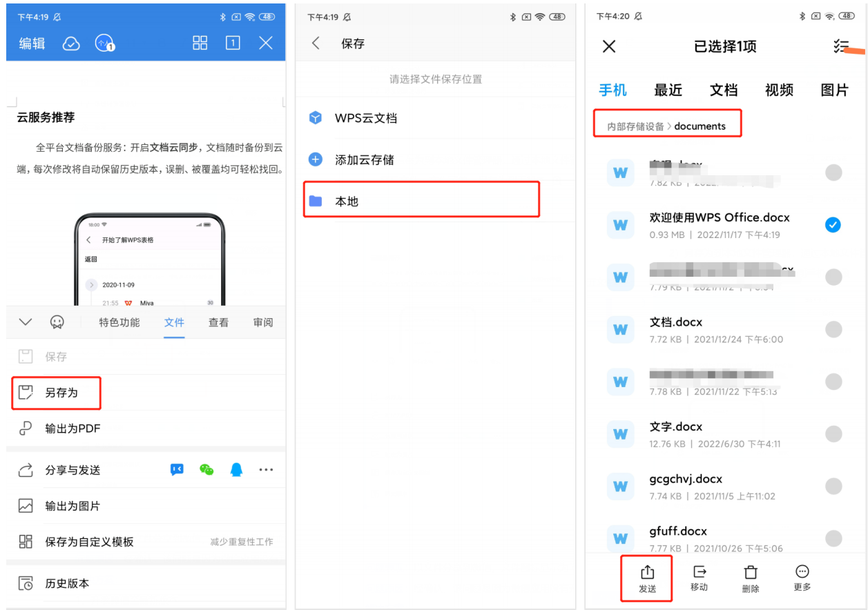868x610 pixels.
Task: Open 分享与发送 option
Action: pos(73,470)
